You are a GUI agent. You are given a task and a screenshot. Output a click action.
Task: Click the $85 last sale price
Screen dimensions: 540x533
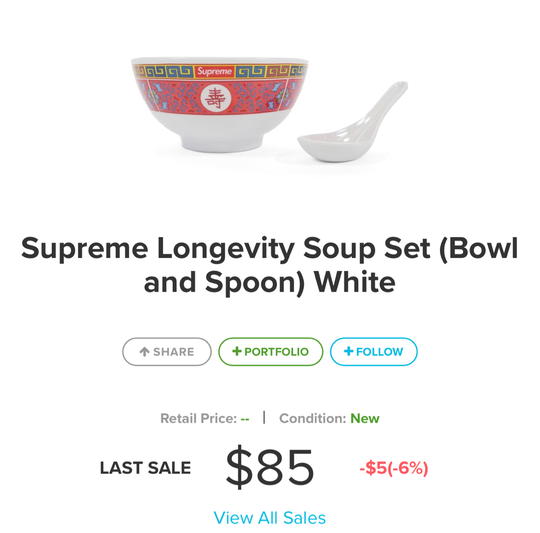coord(270,467)
